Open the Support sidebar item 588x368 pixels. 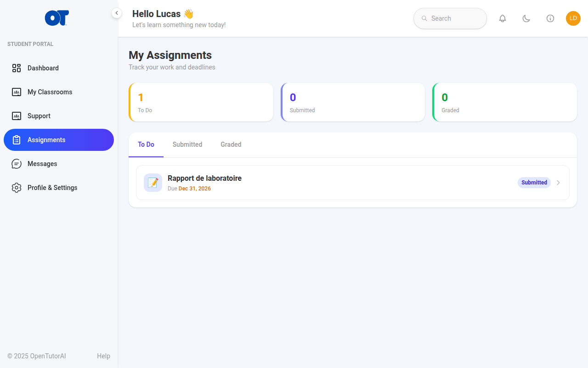click(x=59, y=116)
